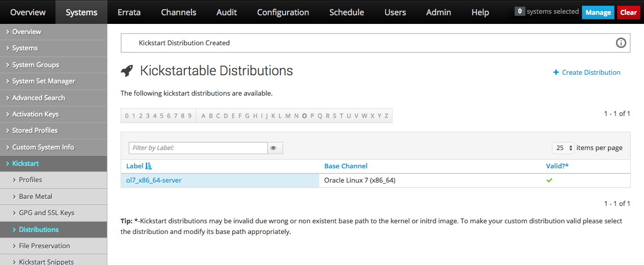Open Profiles under Kickstart
This screenshot has height=265, width=644.
coord(53,180)
